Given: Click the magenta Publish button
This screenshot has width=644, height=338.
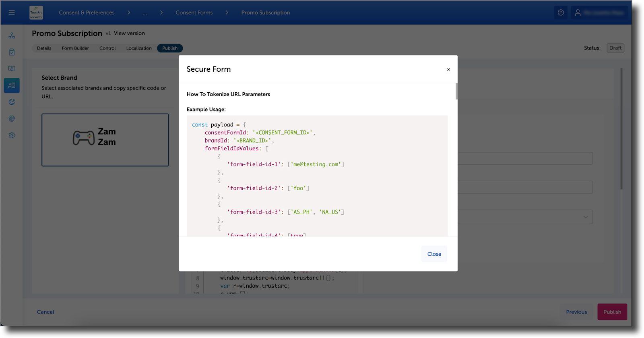Looking at the screenshot, I should click(x=612, y=312).
